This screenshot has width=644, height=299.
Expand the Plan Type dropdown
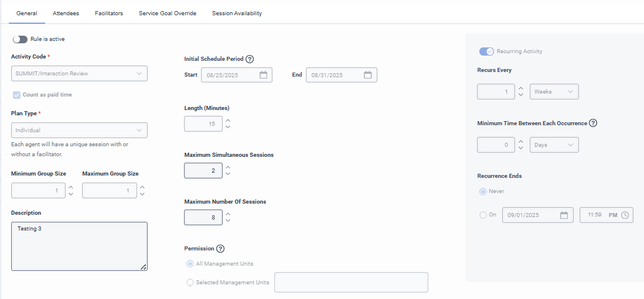(79, 130)
